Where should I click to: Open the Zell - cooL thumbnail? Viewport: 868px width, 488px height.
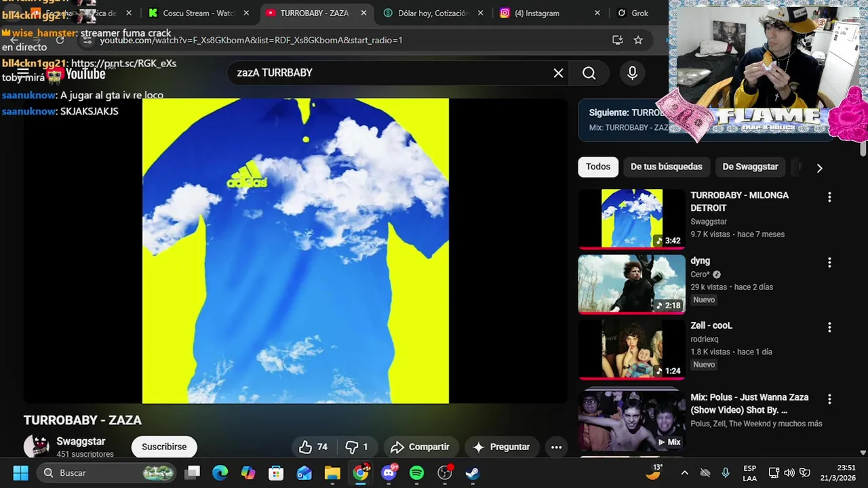click(632, 349)
